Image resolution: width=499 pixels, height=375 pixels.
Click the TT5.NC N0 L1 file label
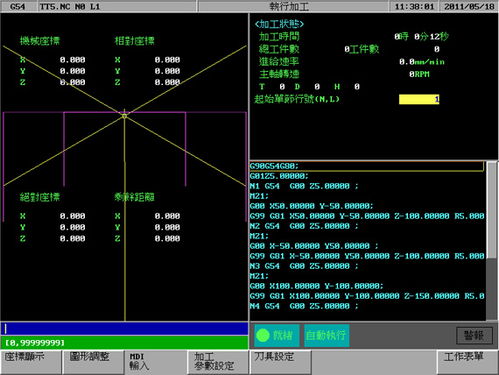[70, 7]
